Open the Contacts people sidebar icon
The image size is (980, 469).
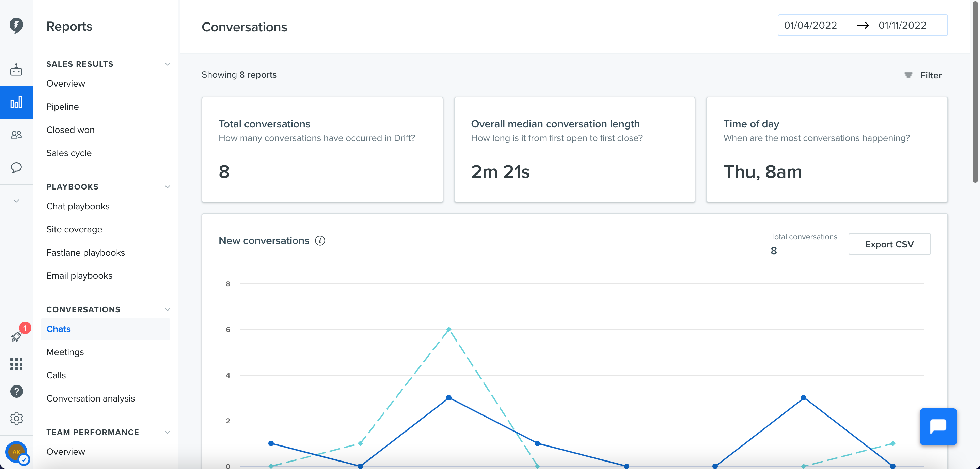click(16, 135)
